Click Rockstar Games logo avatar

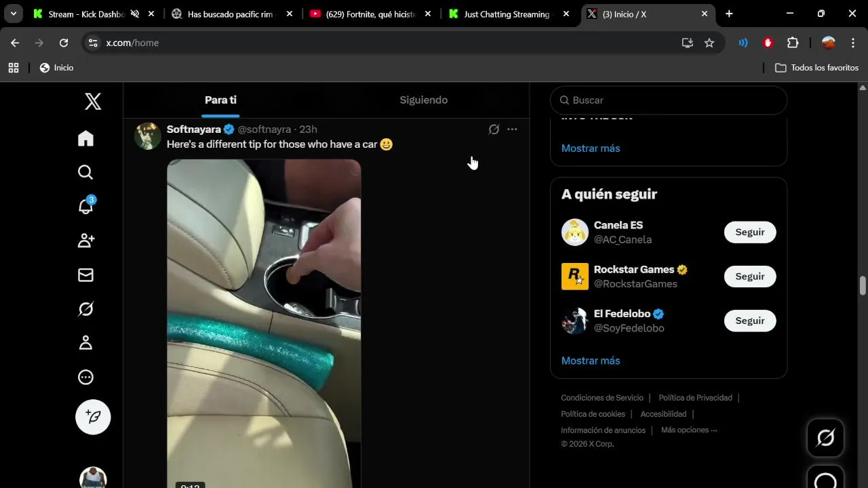[575, 277]
